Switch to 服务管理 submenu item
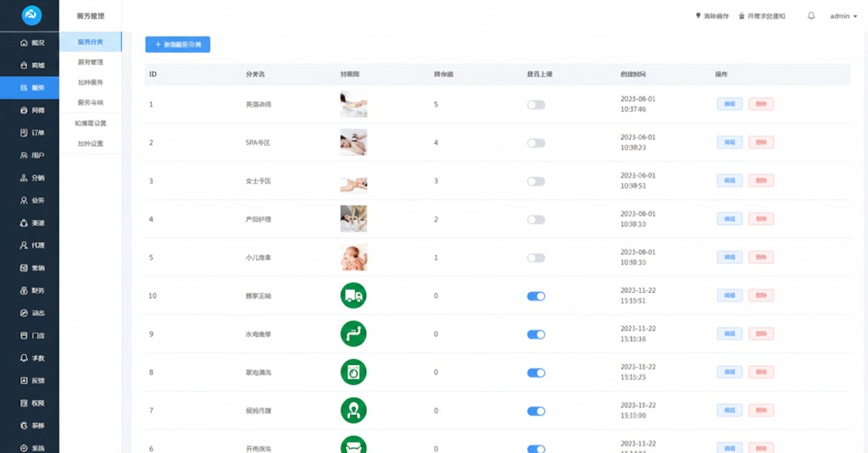This screenshot has height=453, width=868. pos(90,62)
